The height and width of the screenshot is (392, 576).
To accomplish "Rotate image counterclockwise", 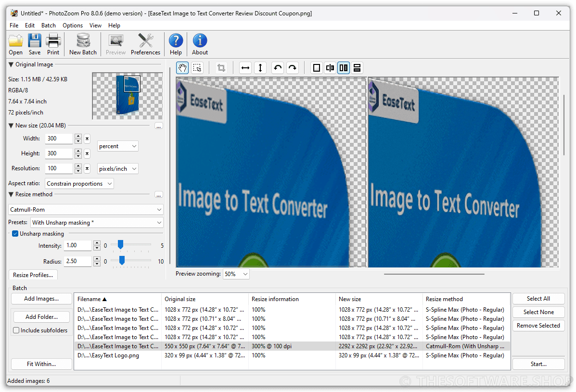I will tap(278, 68).
